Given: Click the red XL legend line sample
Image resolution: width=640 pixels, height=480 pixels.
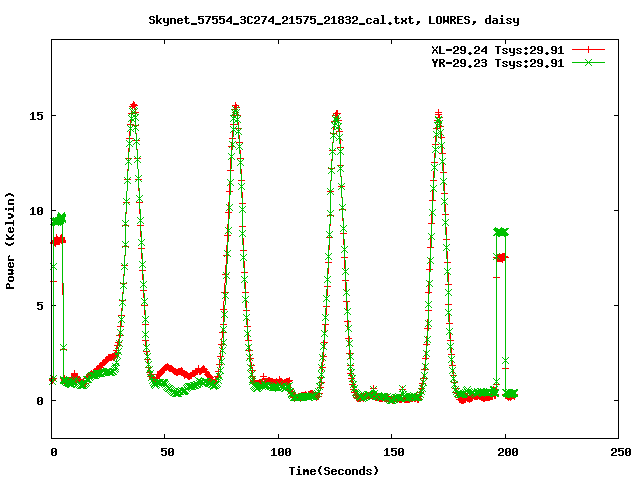Looking at the screenshot, I should [588, 50].
